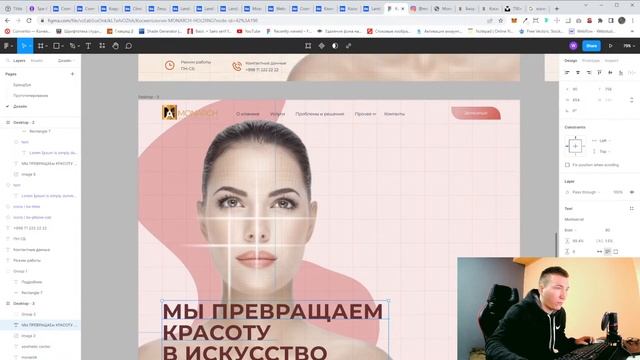Click the pink button in the website header
Viewport: 640px width, 360px height.
pyautogui.click(x=476, y=113)
